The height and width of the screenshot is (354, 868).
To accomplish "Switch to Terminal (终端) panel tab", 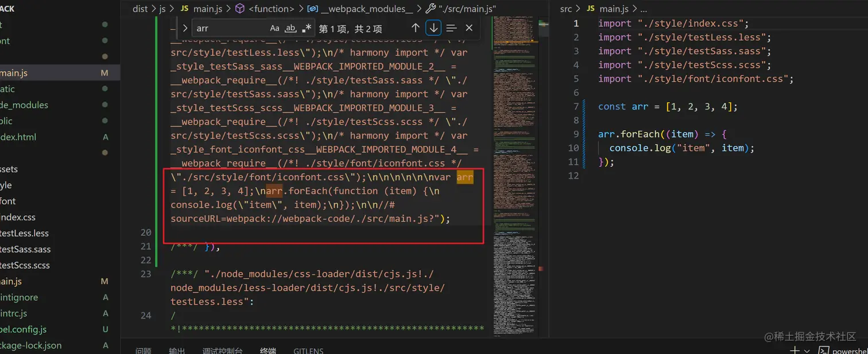I will [268, 350].
